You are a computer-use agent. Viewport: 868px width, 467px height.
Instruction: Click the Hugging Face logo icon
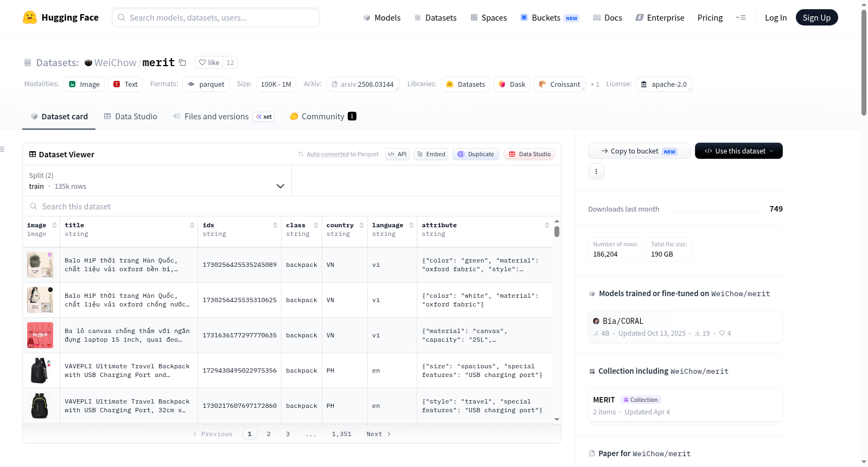[x=30, y=17]
